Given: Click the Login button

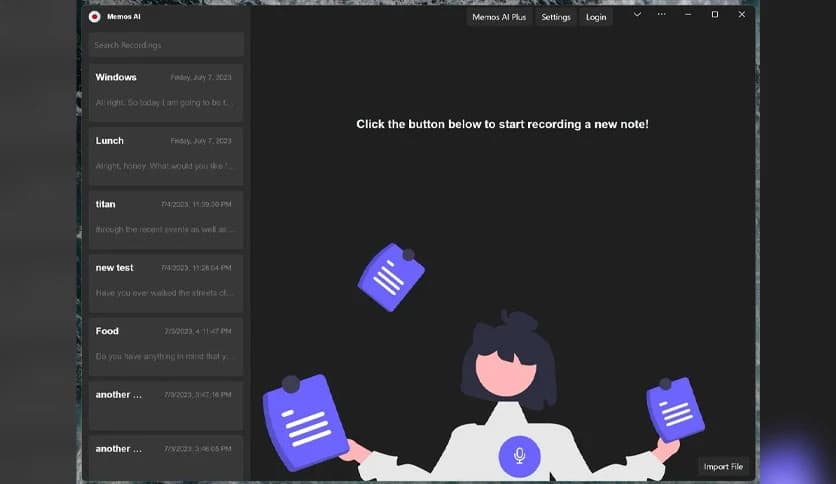Looking at the screenshot, I should 596,17.
